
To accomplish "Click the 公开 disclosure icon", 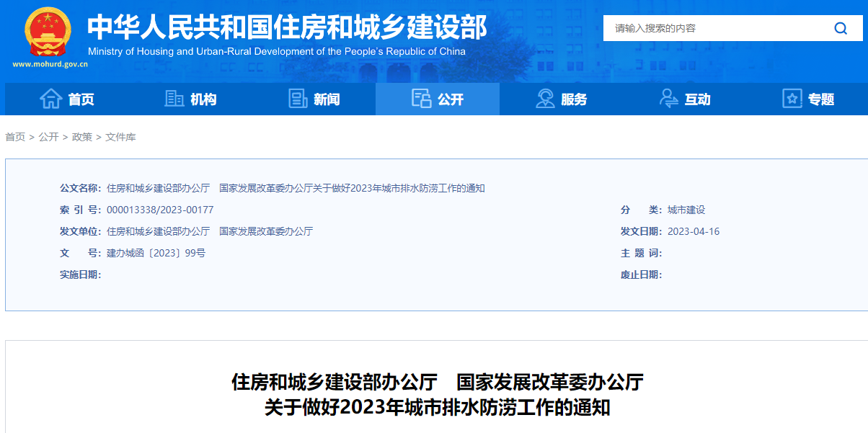I will coord(422,98).
